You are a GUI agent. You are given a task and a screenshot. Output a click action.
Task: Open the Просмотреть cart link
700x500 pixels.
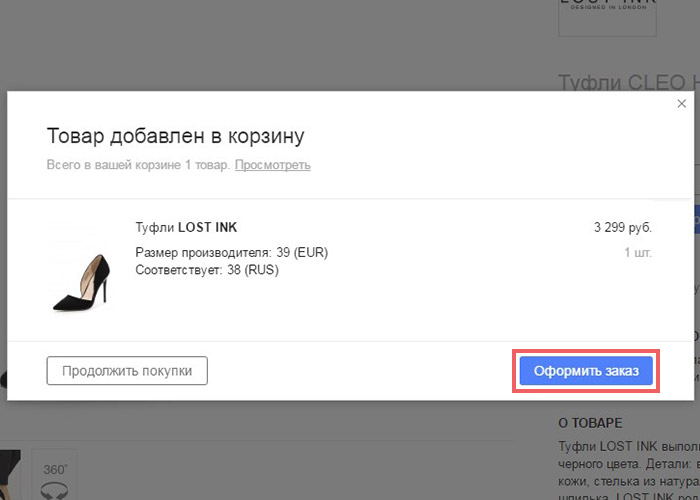(x=273, y=165)
